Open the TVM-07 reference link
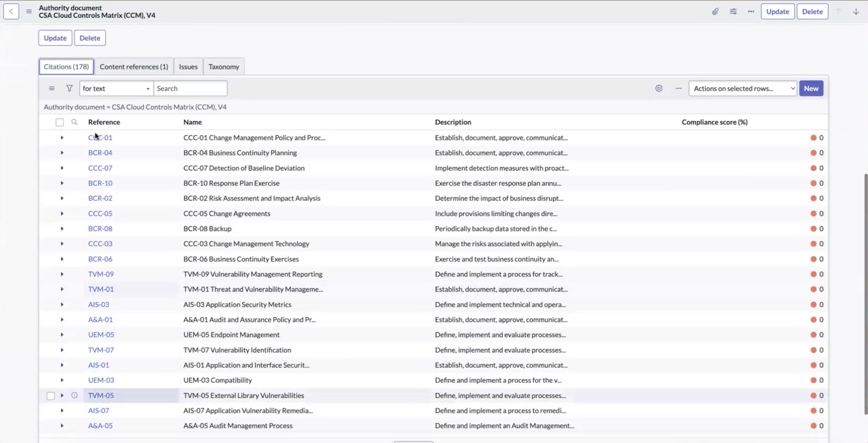 [x=101, y=350]
